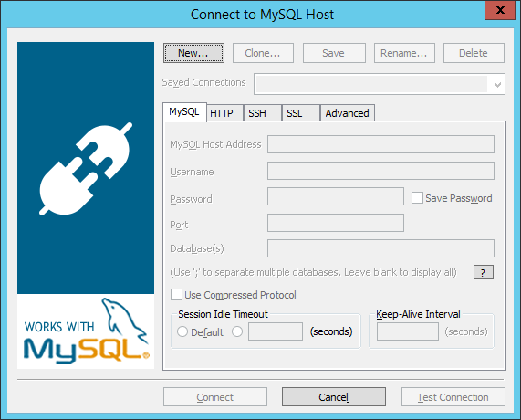Switch to the SSH tab
Viewport: 521px width, 420px height.
pyautogui.click(x=263, y=113)
